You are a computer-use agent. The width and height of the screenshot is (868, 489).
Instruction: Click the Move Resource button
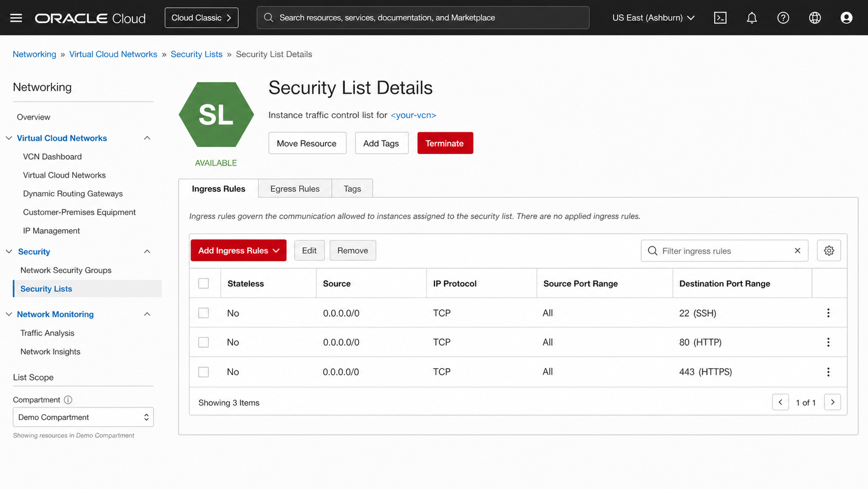[x=307, y=143]
